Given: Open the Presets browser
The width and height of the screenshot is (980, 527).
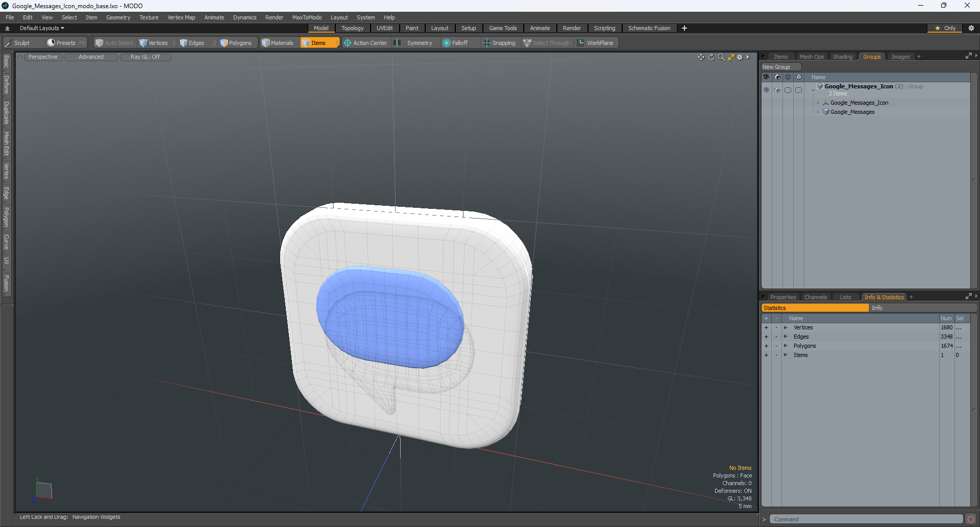Looking at the screenshot, I should pyautogui.click(x=66, y=43).
